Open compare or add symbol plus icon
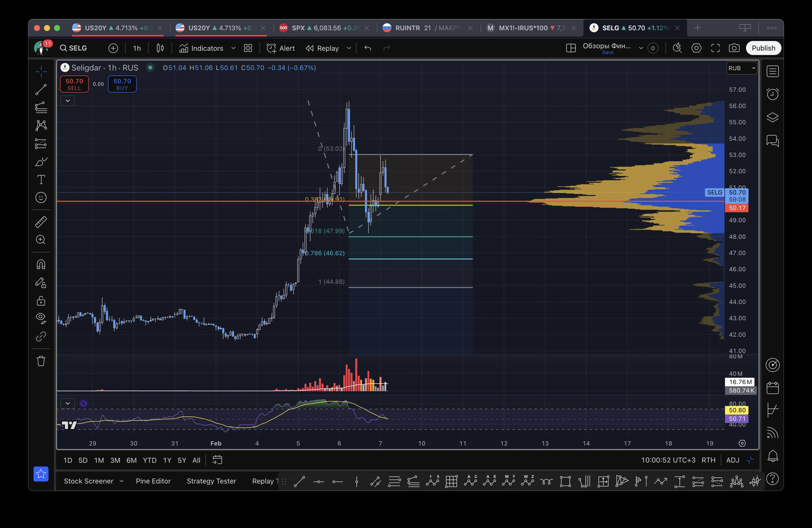This screenshot has width=812, height=528. click(x=113, y=48)
